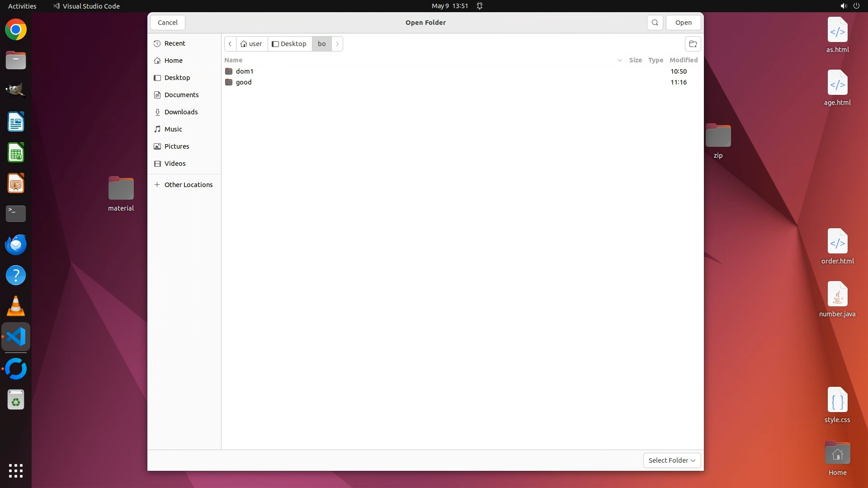This screenshot has height=488, width=868.
Task: Sort files by the Size column
Action: point(635,60)
